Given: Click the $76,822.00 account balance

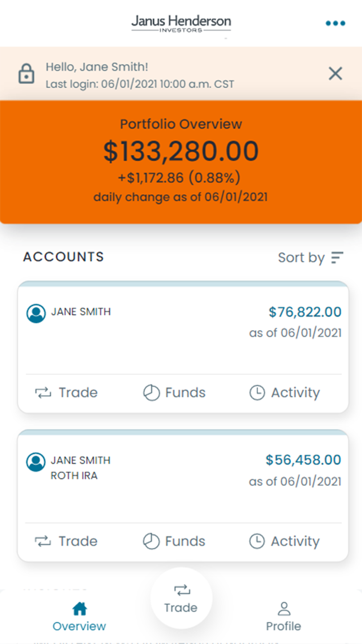Looking at the screenshot, I should click(305, 312).
